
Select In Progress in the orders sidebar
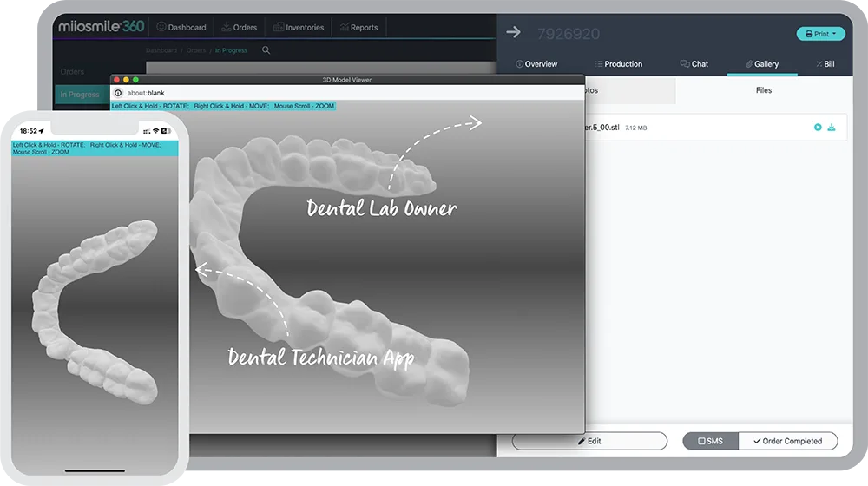[80, 95]
